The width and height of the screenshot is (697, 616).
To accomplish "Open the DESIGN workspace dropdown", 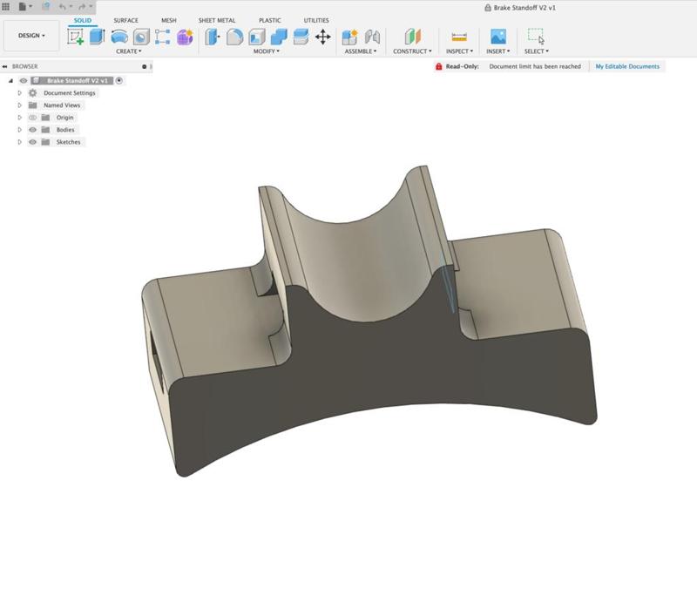I will click(x=32, y=36).
